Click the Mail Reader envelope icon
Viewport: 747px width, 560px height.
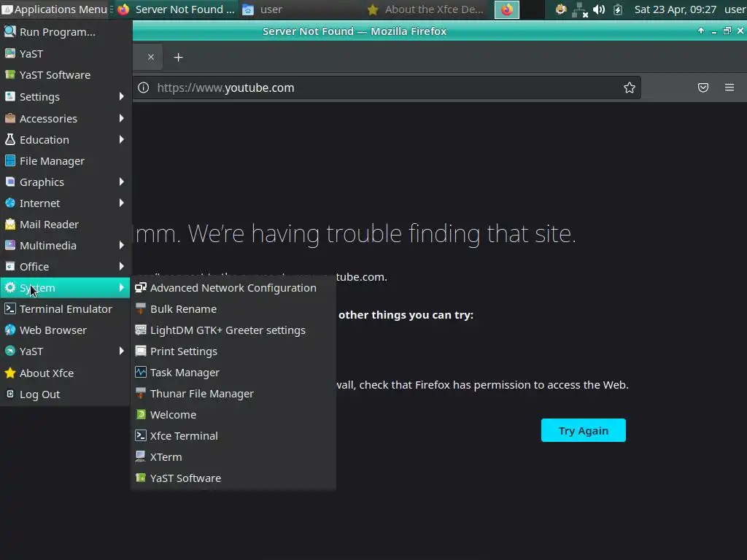point(10,225)
